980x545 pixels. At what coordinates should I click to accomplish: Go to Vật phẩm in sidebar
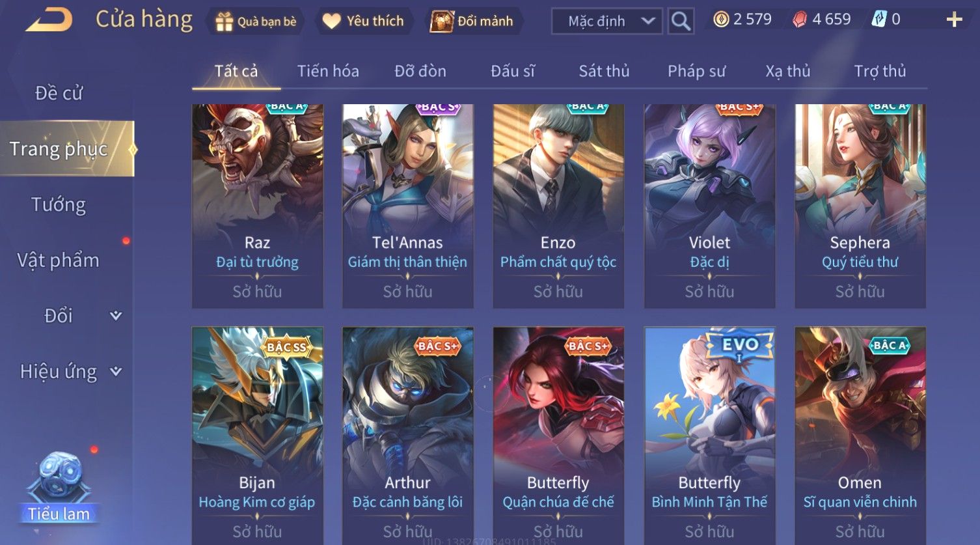[x=59, y=260]
